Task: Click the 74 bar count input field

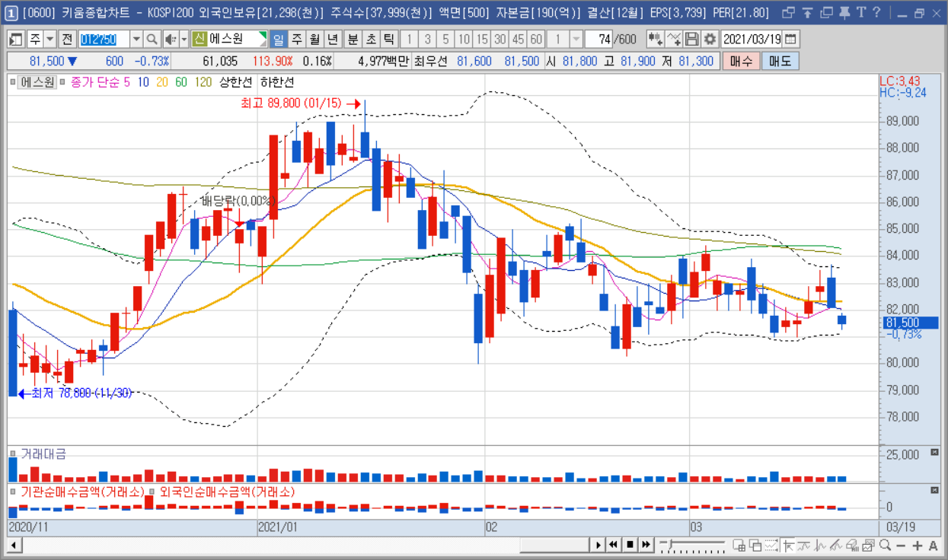Action: [x=598, y=40]
